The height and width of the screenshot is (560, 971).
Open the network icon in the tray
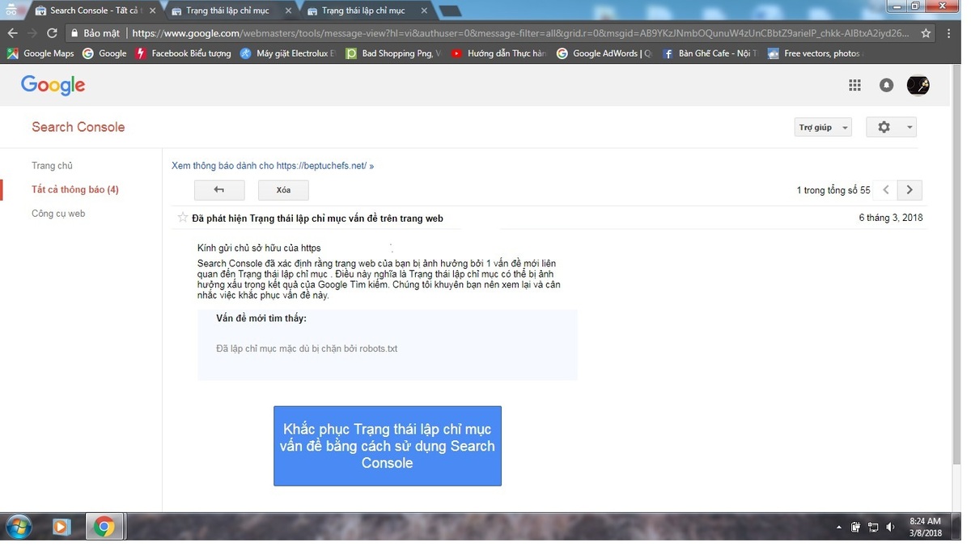coord(873,528)
